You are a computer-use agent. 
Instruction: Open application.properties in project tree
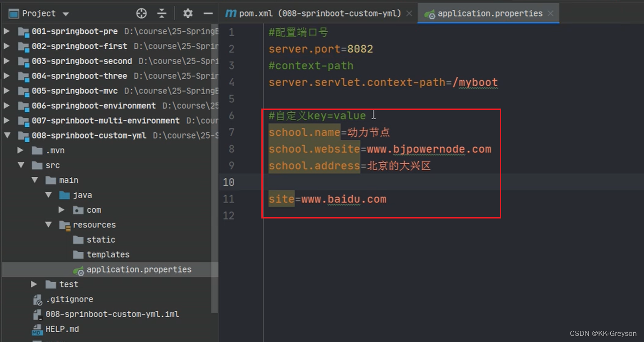[139, 269]
